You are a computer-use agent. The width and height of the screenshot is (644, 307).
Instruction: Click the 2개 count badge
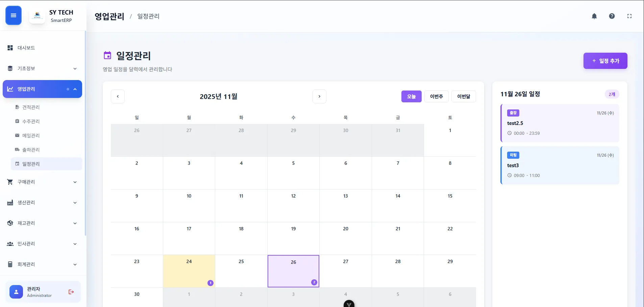pyautogui.click(x=612, y=94)
